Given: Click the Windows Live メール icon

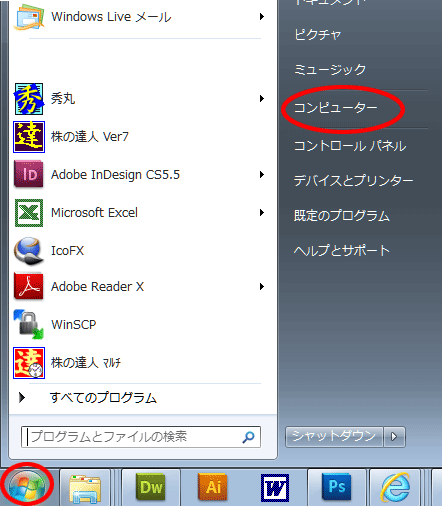Looking at the screenshot, I should coord(29,17).
